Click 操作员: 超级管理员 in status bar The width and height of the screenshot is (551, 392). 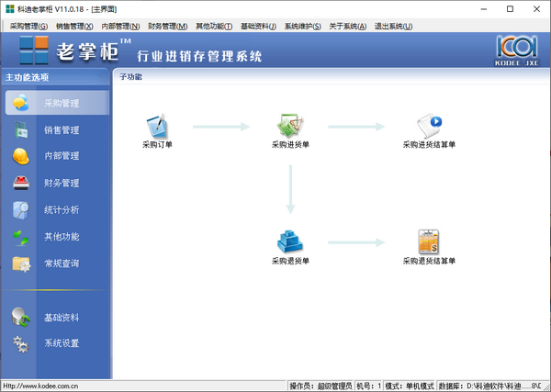coord(320,386)
